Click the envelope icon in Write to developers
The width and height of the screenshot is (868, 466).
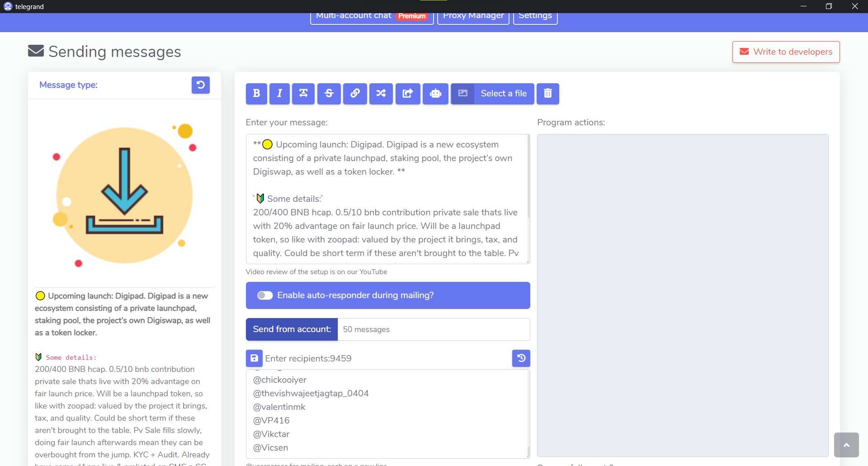click(x=744, y=52)
